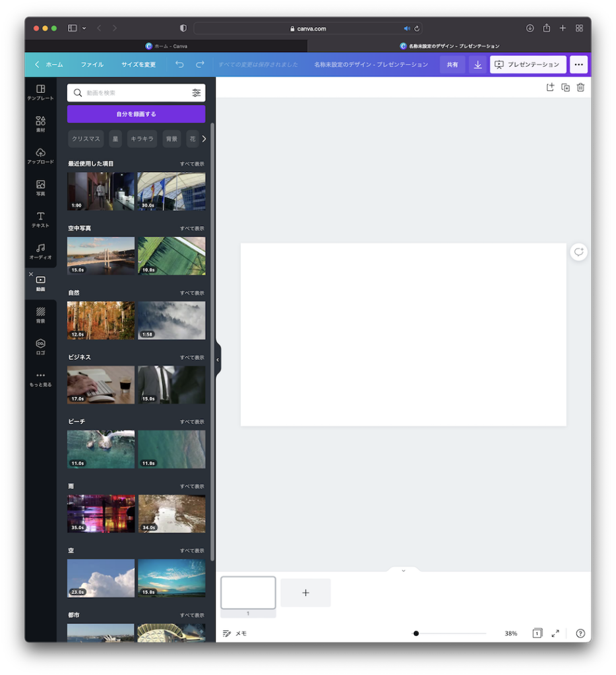The width and height of the screenshot is (616, 675).
Task: Open the サイズを変更 (Resize) menu
Action: pyautogui.click(x=139, y=65)
